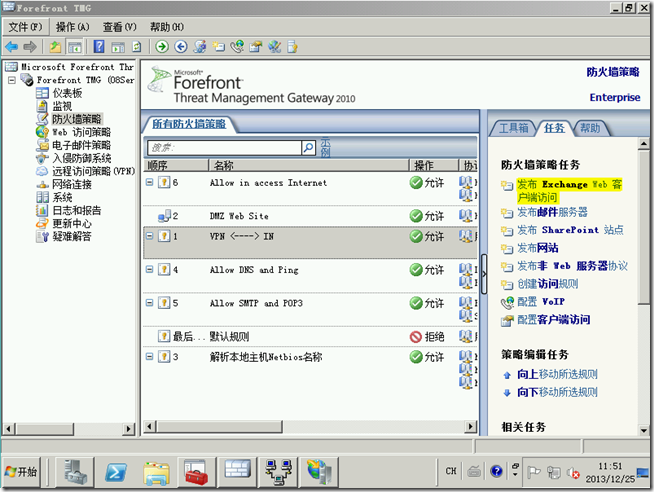
Task: Click the magnifier search button
Action: [308, 148]
